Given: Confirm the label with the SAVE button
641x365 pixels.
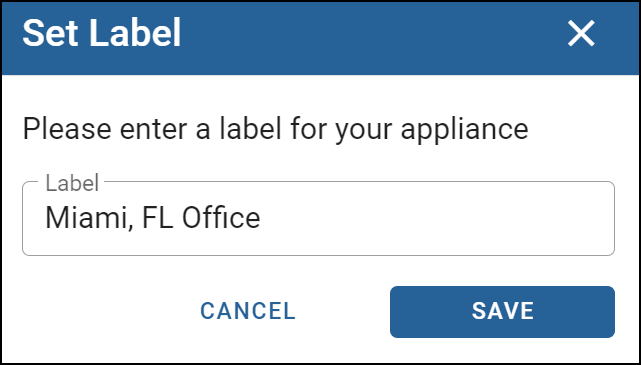Looking at the screenshot, I should tap(502, 312).
